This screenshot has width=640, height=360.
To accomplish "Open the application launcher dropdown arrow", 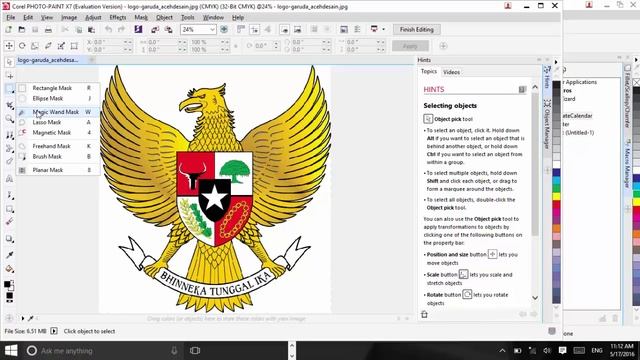I will tap(383, 29).
